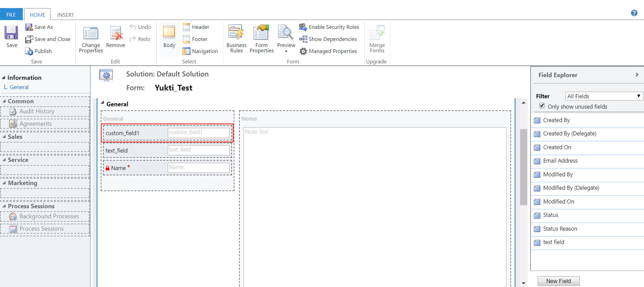
Task: Open Business Rules from the ribbon
Action: [x=236, y=33]
